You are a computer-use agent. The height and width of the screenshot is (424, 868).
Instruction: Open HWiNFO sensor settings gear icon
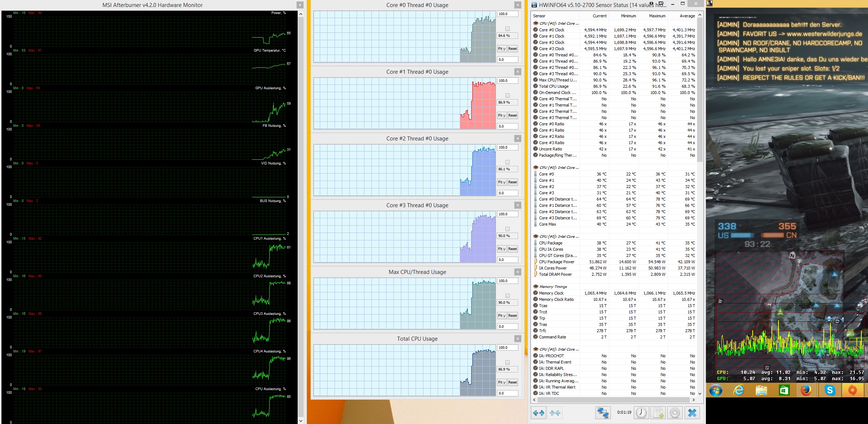tap(675, 413)
